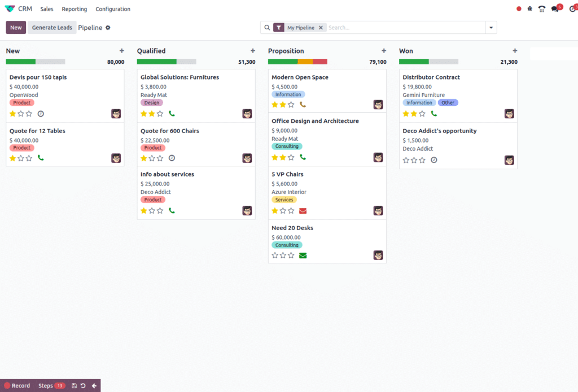The image size is (578, 392).
Task: Remove the My Pipeline filter
Action: [321, 28]
